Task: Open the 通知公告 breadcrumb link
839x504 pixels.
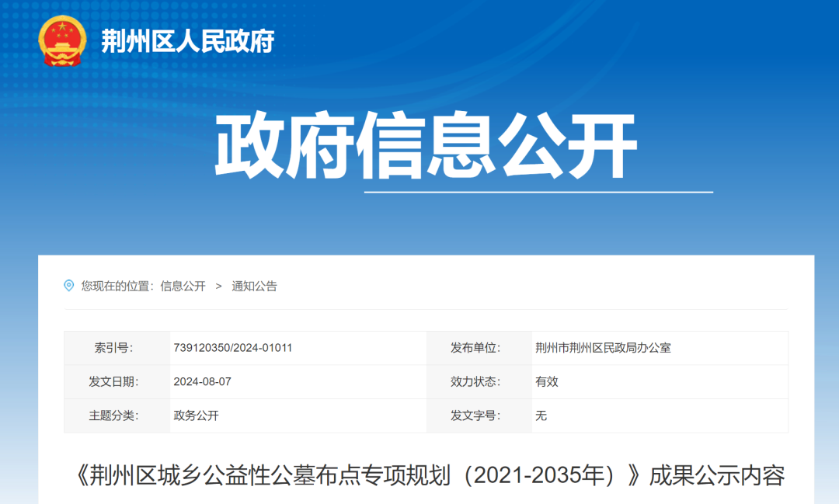Action: coord(254,286)
